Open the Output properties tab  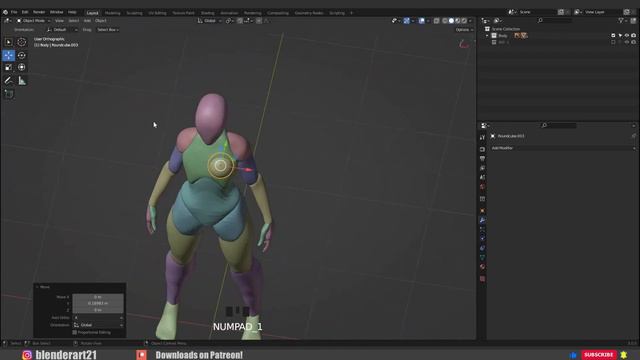(482, 158)
